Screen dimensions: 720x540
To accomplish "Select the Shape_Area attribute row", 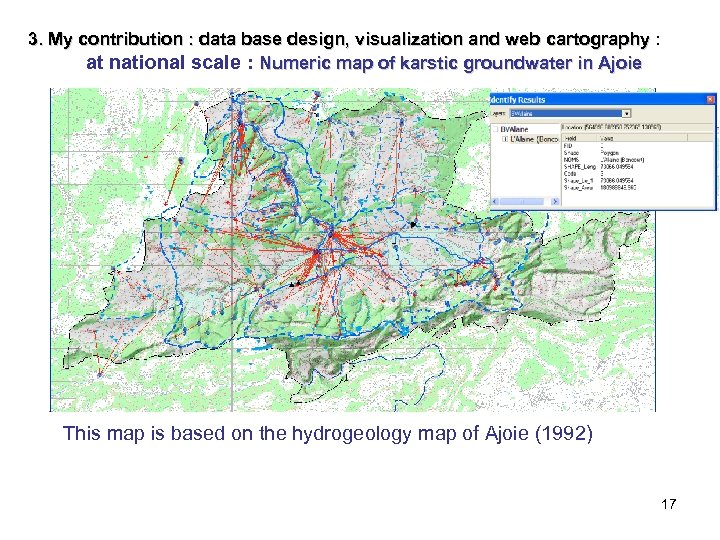I will [637, 188].
